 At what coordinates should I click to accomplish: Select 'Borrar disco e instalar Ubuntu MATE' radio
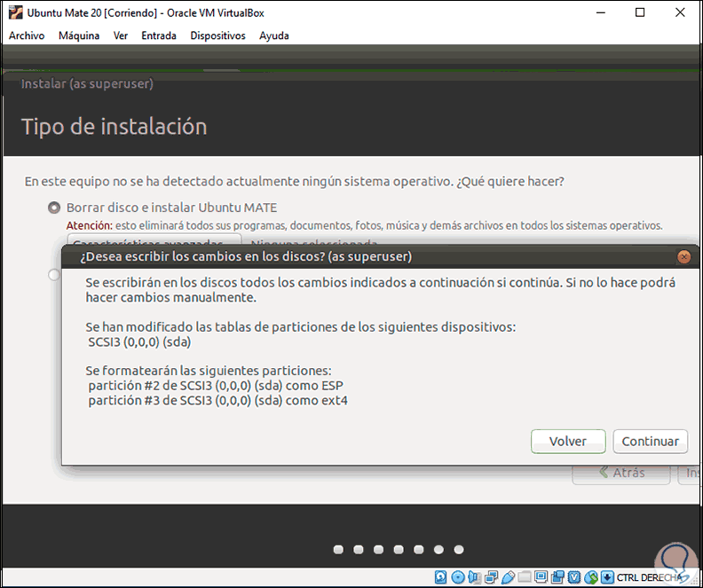(54, 208)
